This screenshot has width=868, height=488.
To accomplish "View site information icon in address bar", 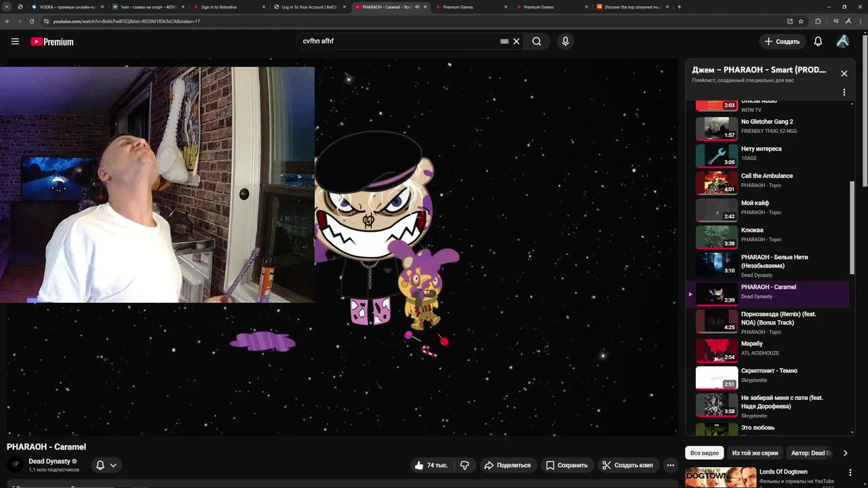I will pos(46,21).
